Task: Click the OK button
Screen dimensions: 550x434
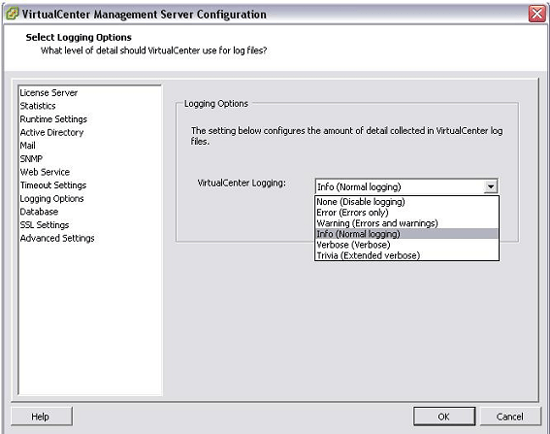Action: pyautogui.click(x=444, y=416)
